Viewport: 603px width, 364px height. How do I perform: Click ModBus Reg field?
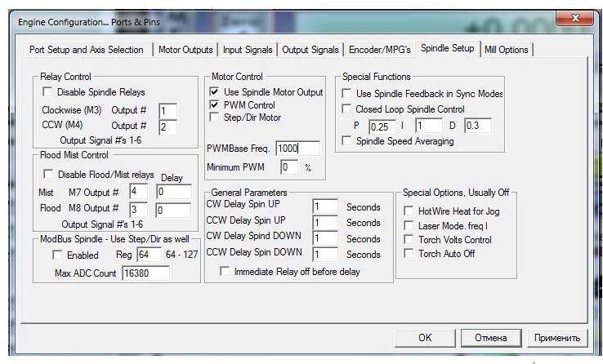click(150, 255)
